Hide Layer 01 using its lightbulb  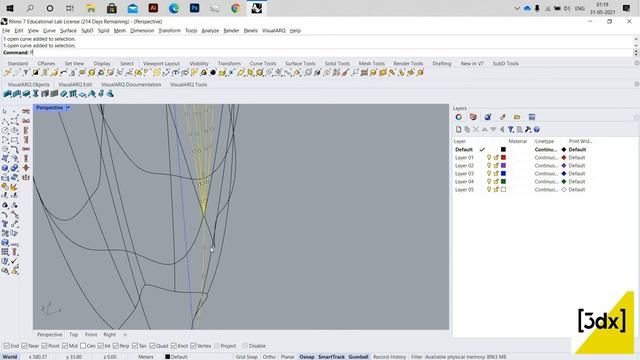(x=489, y=158)
